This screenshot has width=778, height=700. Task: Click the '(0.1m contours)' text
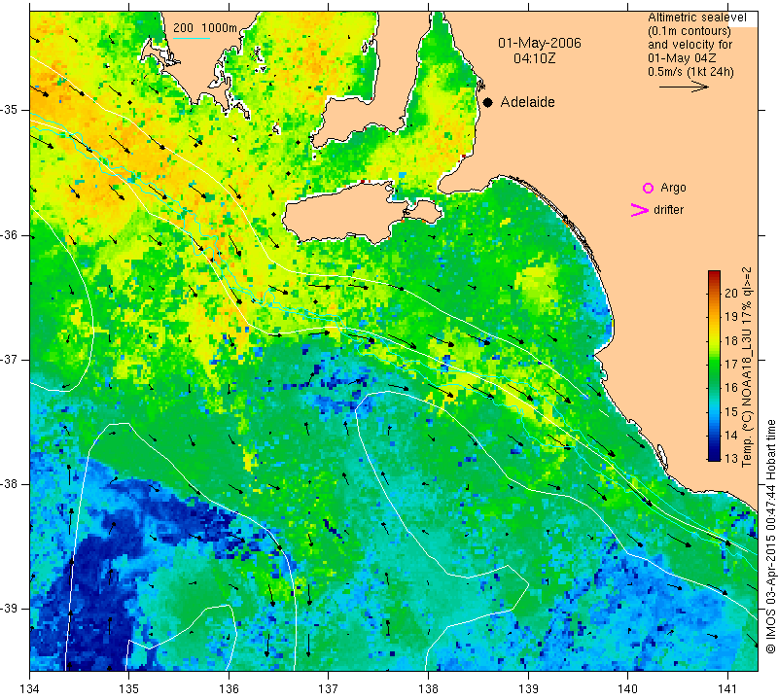[690, 31]
